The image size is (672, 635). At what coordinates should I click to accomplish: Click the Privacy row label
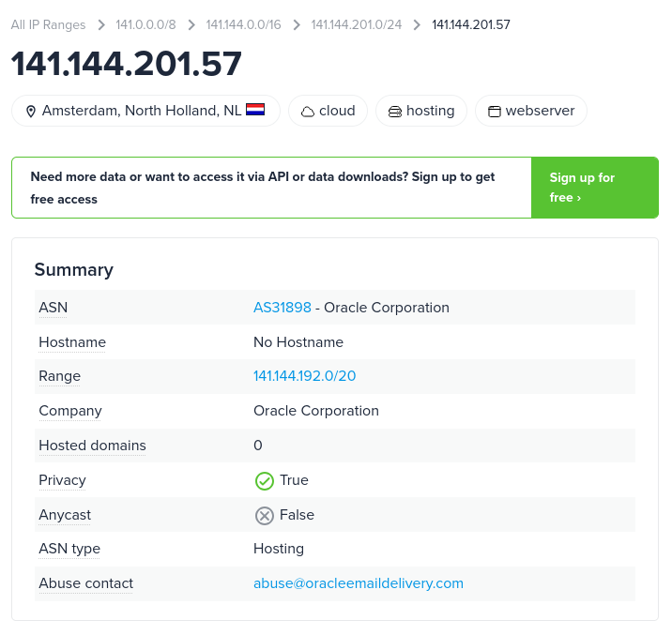click(62, 480)
